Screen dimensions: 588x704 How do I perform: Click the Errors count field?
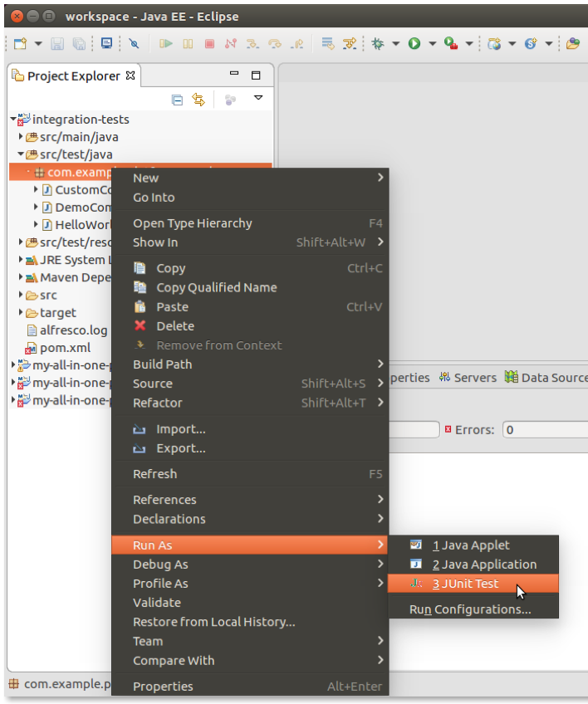point(544,430)
